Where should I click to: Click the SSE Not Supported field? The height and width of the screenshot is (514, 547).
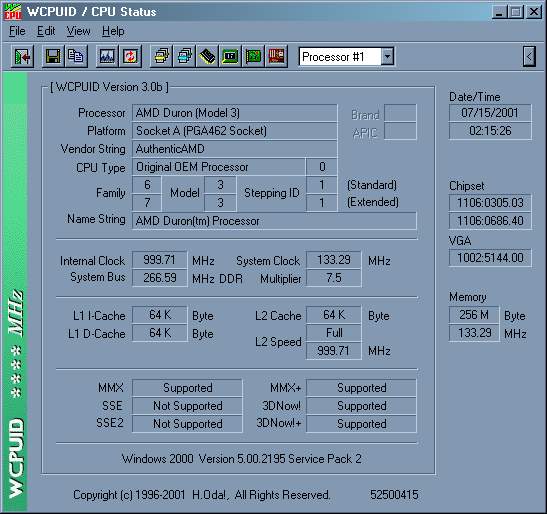[187, 406]
